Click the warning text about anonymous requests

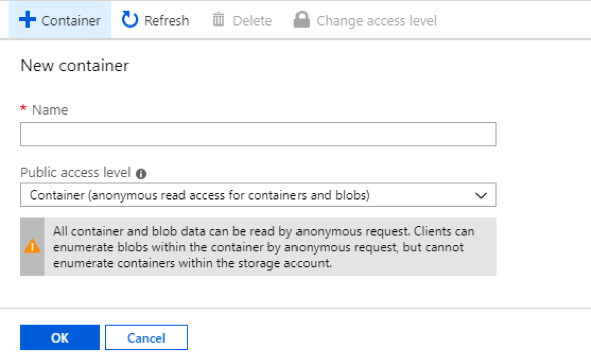coord(263,247)
